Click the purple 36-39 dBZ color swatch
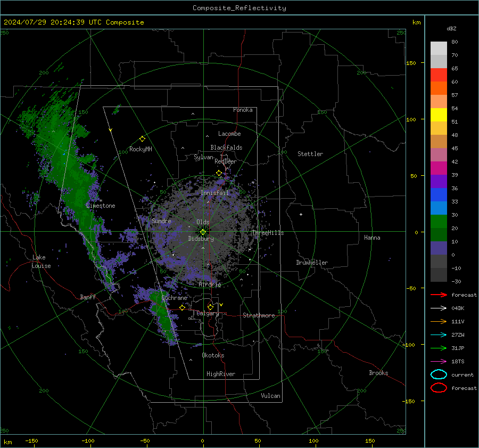The height and width of the screenshot is (448, 479). (439, 181)
